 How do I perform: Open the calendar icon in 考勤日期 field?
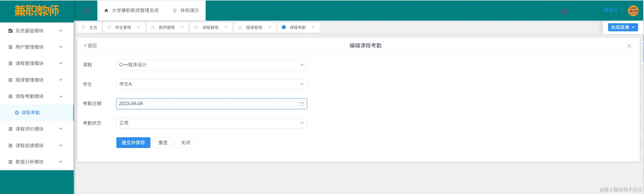pos(302,104)
